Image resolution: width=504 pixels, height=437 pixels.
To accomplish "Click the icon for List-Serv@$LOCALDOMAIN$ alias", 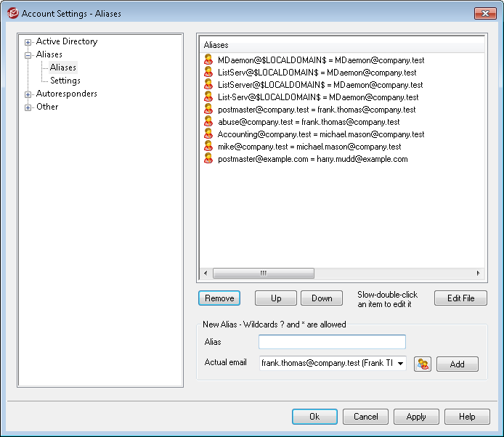I will (x=208, y=97).
